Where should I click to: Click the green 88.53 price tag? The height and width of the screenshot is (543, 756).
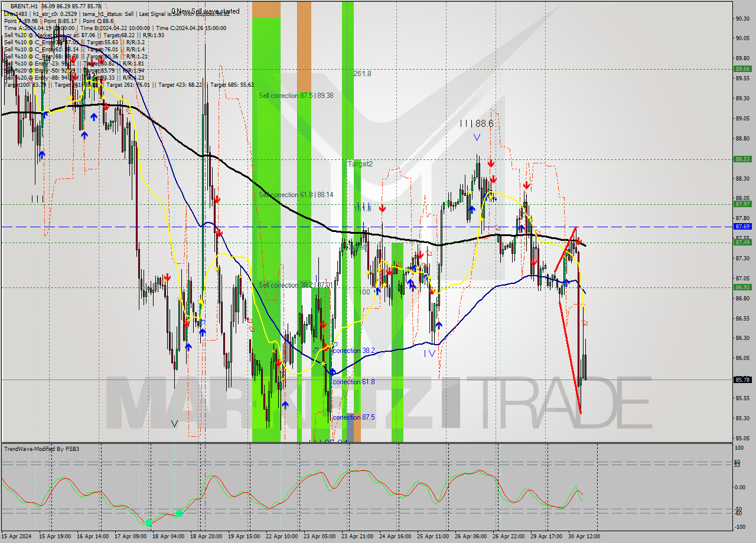(x=742, y=159)
